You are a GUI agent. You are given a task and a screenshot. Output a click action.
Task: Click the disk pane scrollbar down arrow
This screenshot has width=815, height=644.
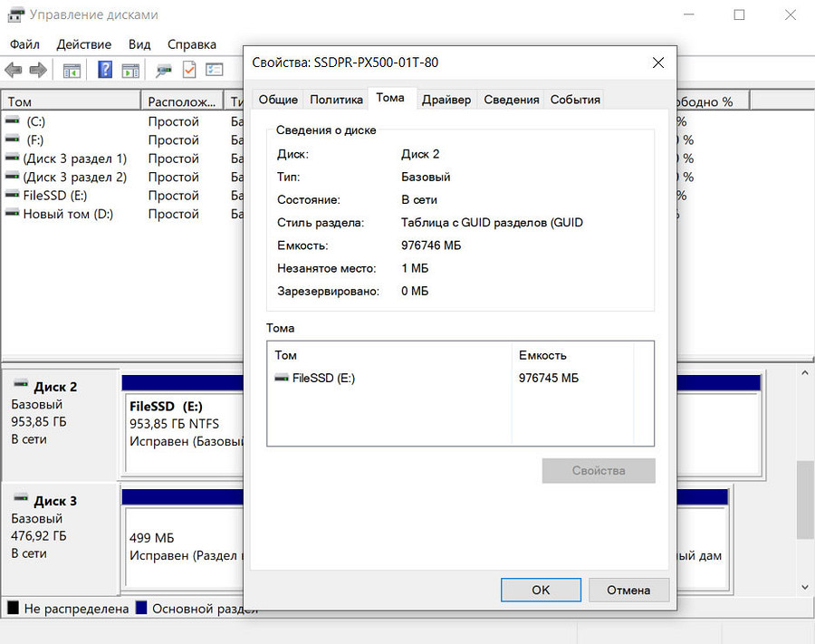[x=804, y=587]
